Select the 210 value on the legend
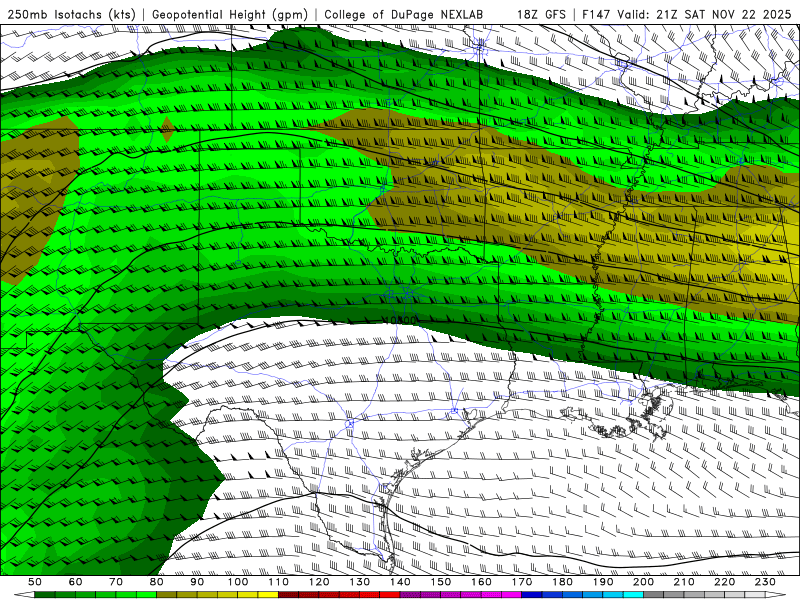This screenshot has height=600, width=800. [x=684, y=582]
